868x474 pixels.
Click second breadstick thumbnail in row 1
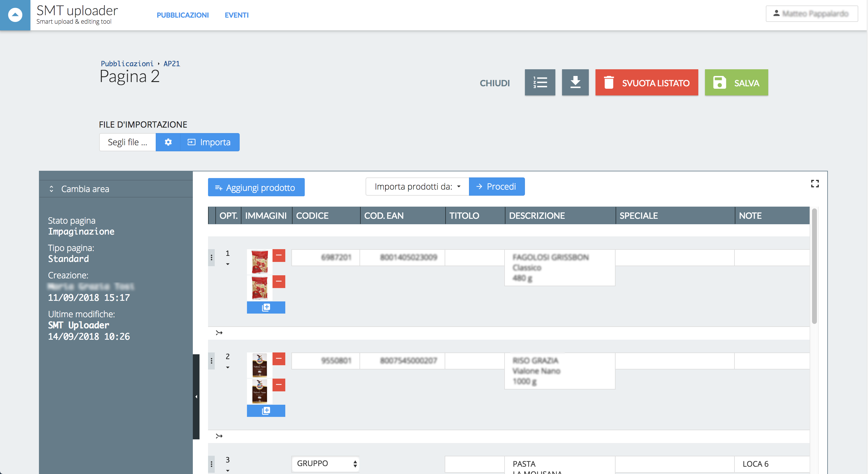pyautogui.click(x=259, y=288)
